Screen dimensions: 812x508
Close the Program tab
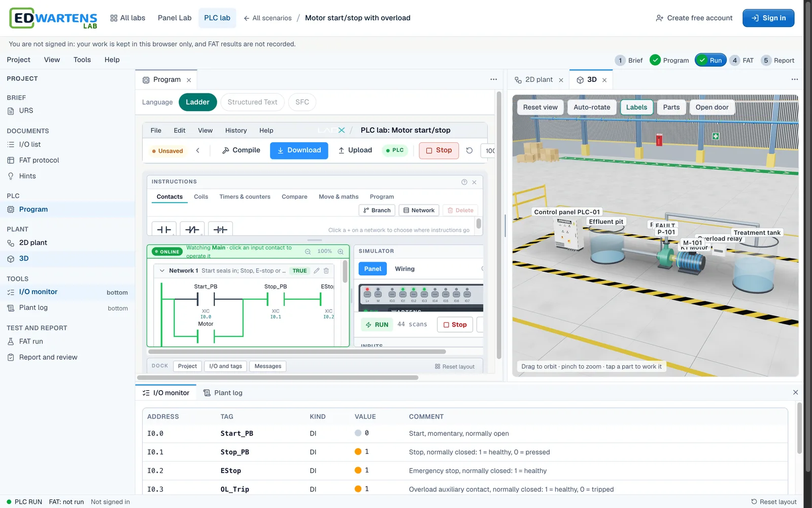click(x=189, y=80)
